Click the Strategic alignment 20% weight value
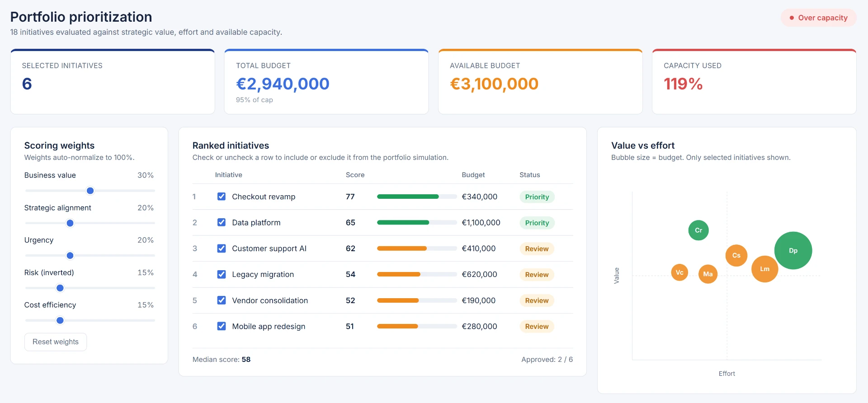Viewport: 868px width, 403px height. [146, 208]
